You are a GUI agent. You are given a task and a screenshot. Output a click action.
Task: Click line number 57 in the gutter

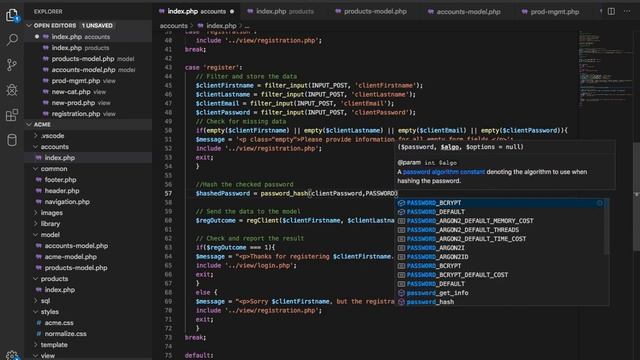tap(168, 193)
